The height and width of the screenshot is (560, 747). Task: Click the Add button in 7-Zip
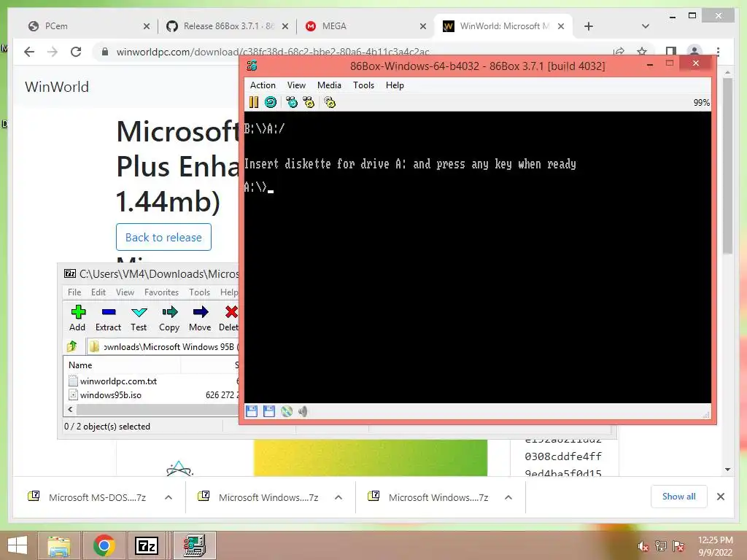[77, 318]
